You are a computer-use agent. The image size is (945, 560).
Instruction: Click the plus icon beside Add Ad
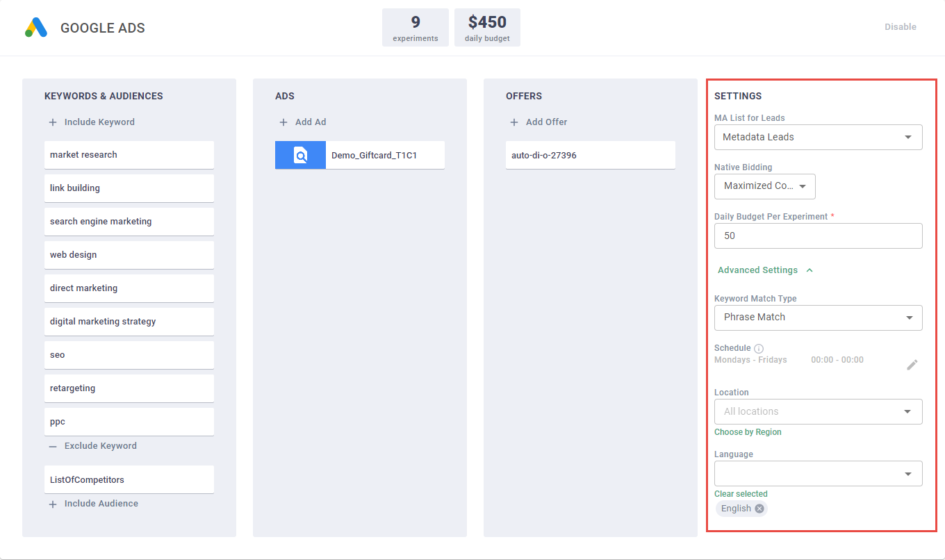(x=283, y=122)
